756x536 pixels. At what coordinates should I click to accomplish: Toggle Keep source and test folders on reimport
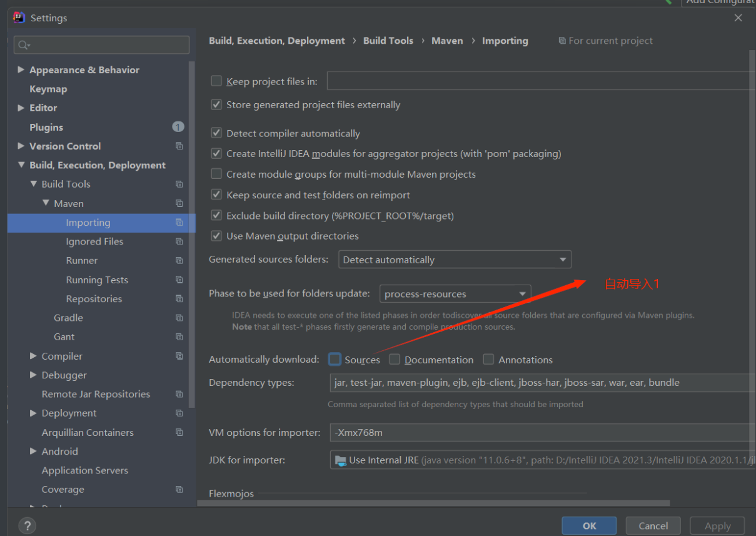pyautogui.click(x=216, y=195)
